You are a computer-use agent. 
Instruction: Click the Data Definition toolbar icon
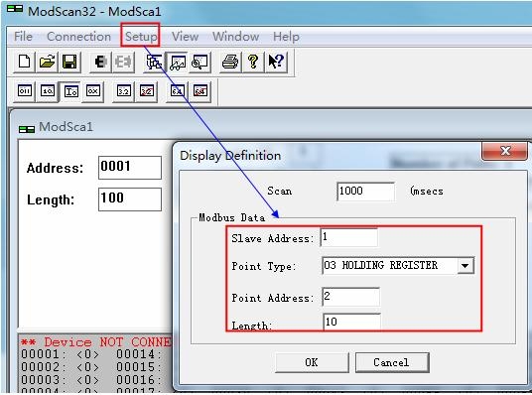[x=154, y=62]
